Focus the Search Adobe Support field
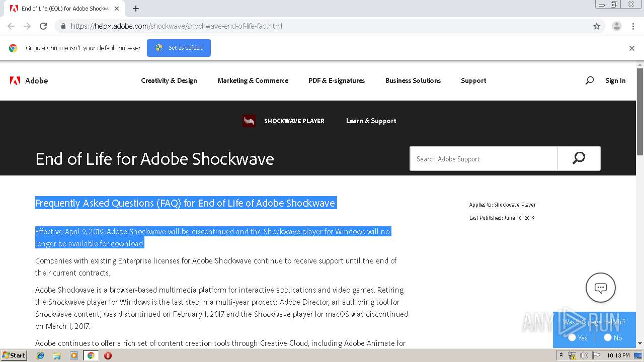The width and height of the screenshot is (644, 362). tap(484, 159)
